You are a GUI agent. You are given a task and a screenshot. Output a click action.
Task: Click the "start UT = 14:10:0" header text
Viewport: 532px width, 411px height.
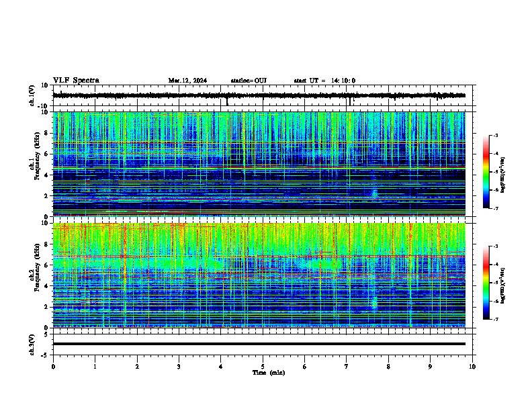[x=324, y=81]
